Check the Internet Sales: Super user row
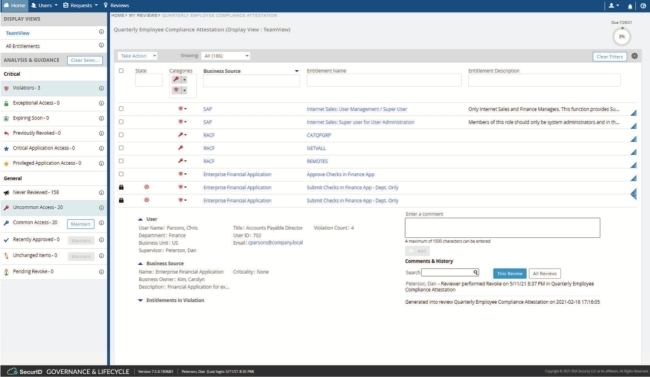 point(121,122)
